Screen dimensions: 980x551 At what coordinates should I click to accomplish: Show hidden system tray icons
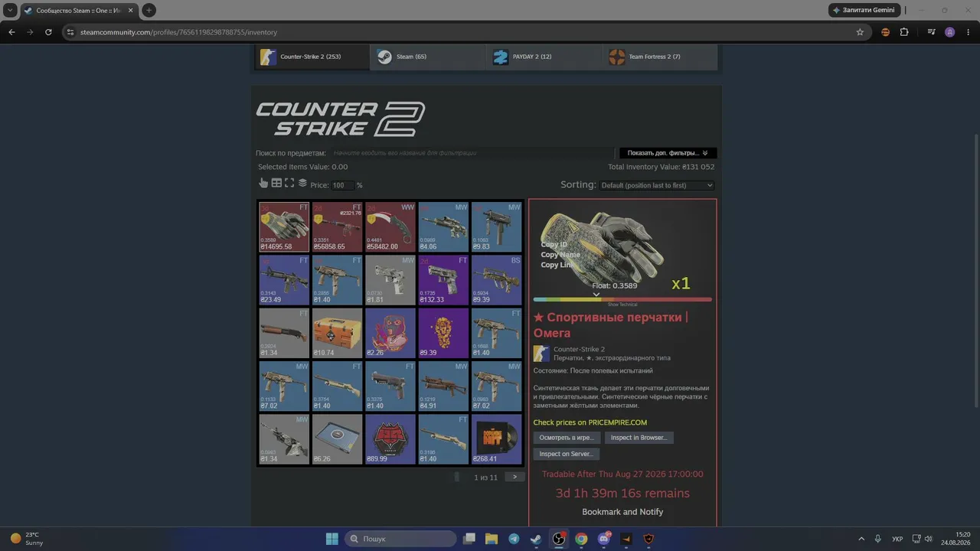[861, 539]
